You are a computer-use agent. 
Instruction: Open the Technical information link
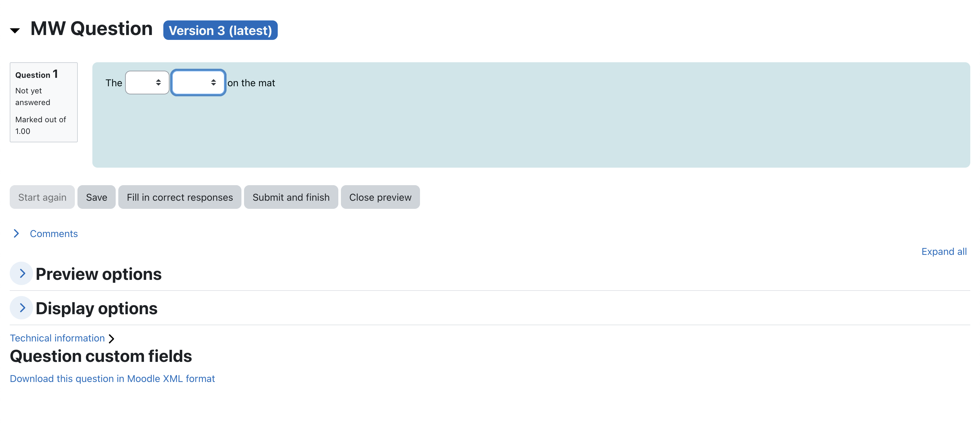pyautogui.click(x=57, y=338)
